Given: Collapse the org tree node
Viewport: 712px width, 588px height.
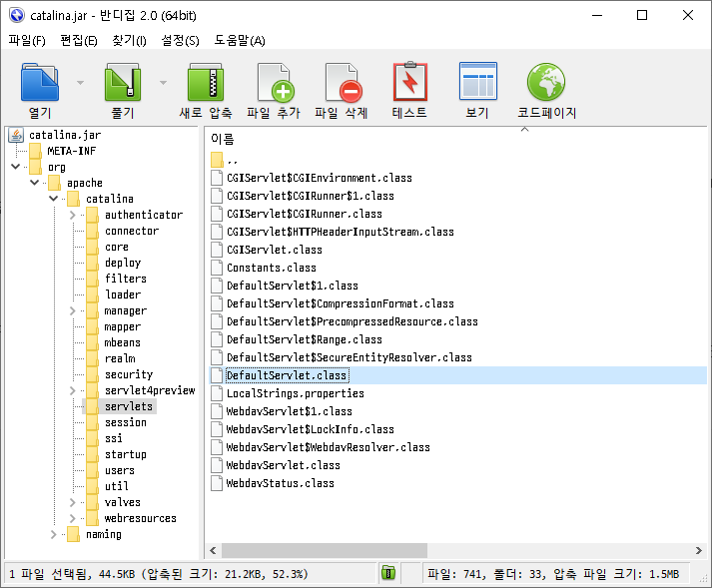Looking at the screenshot, I should click(15, 167).
